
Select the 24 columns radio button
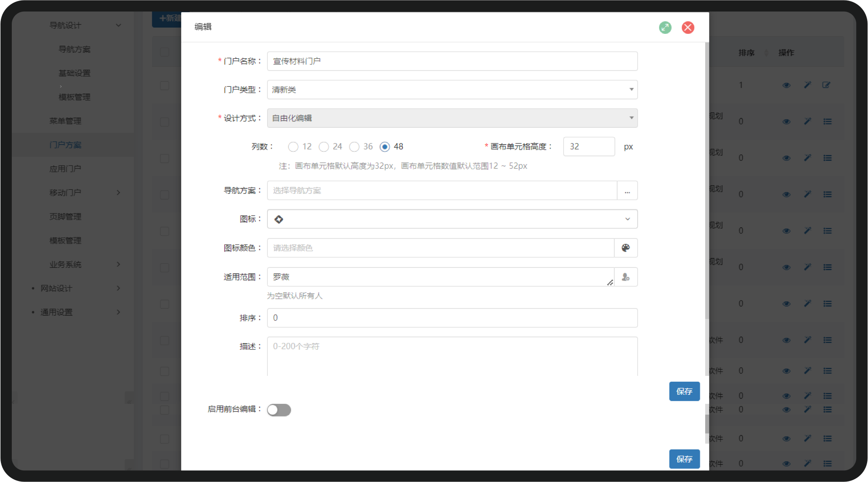324,147
